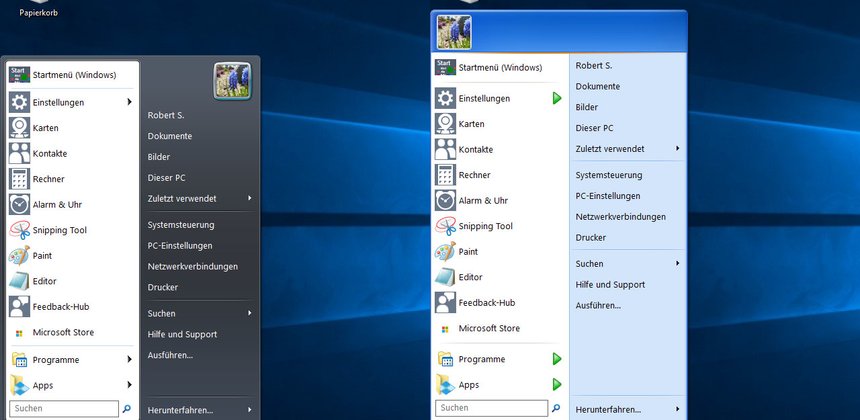This screenshot has height=420, width=860.
Task: Click Herunterfahren... button in right blue menu
Action: pyautogui.click(x=608, y=410)
